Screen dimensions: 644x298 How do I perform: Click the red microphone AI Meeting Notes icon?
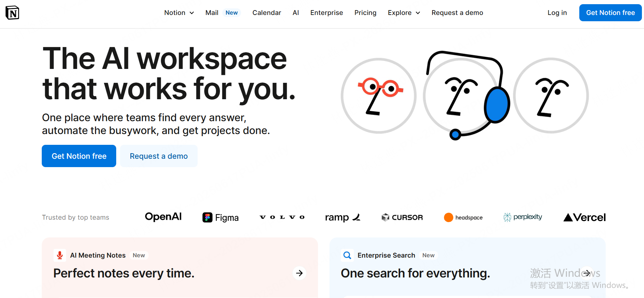(x=60, y=255)
